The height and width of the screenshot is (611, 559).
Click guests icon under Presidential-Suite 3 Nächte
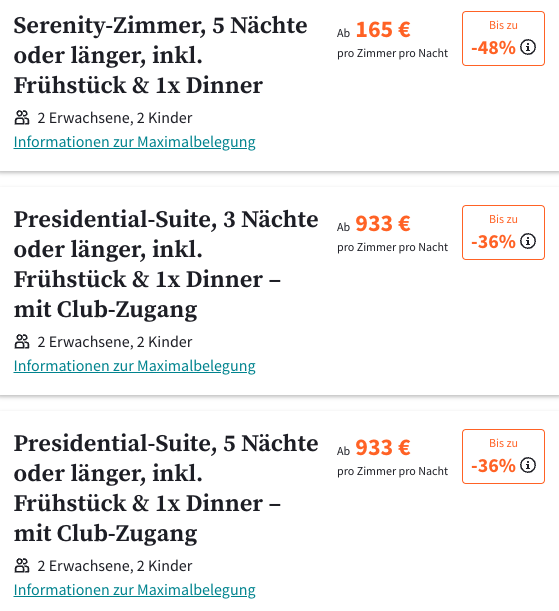pyautogui.click(x=22, y=342)
